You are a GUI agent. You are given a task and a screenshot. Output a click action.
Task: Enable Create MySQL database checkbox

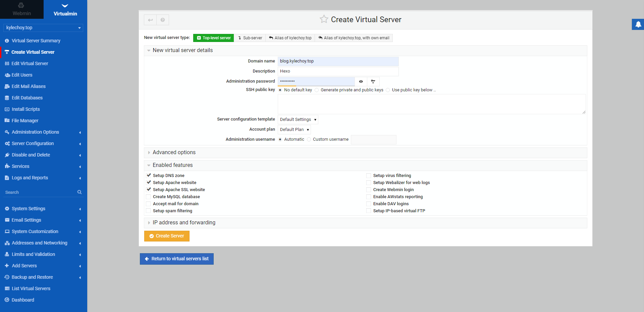click(x=149, y=197)
